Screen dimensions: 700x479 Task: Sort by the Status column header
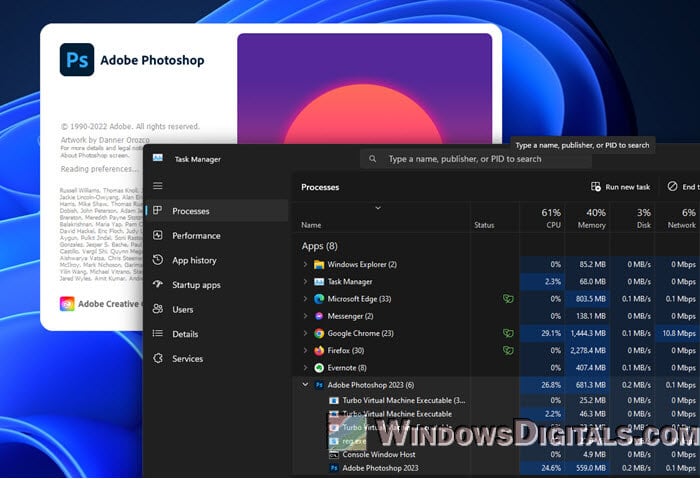coord(484,225)
